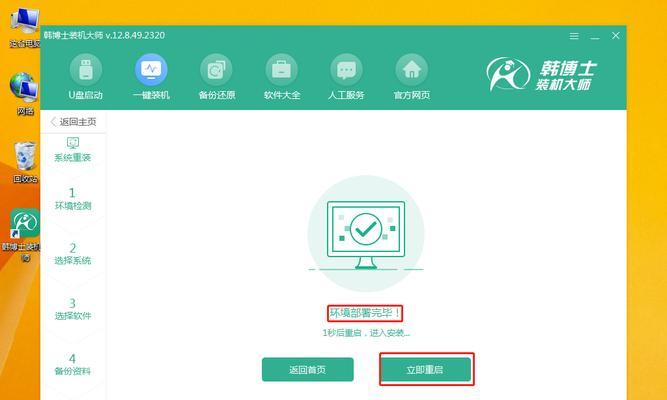
Task: Select step 3 选择软件
Action: (x=73, y=309)
